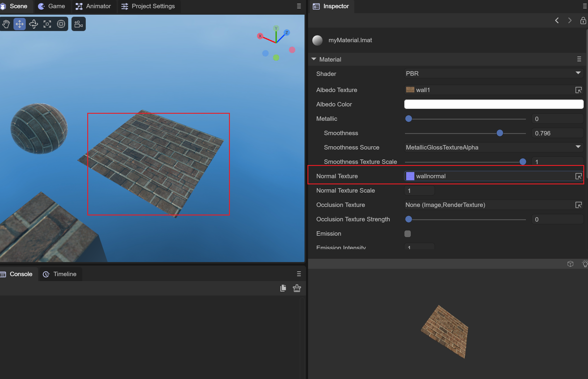Image resolution: width=588 pixels, height=379 pixels.
Task: Select the scale tool in scene toolbar
Action: coord(47,24)
